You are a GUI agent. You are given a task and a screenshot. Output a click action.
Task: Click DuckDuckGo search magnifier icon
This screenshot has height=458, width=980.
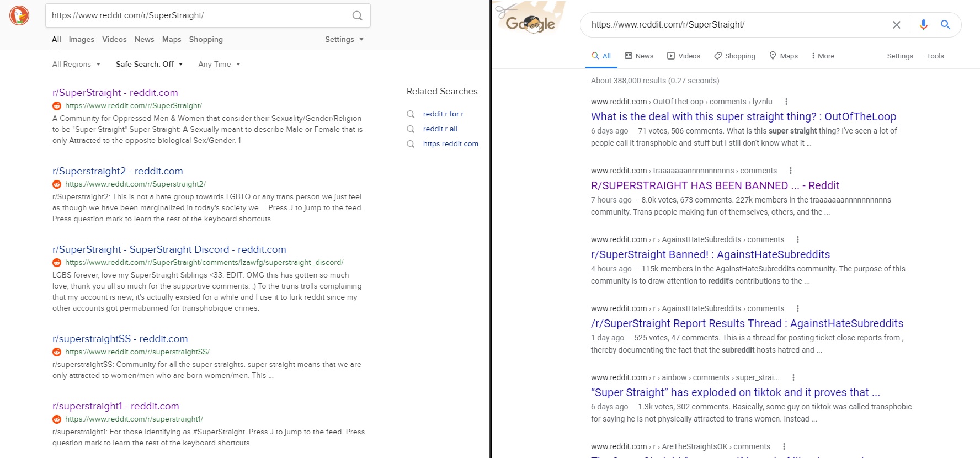[358, 15]
